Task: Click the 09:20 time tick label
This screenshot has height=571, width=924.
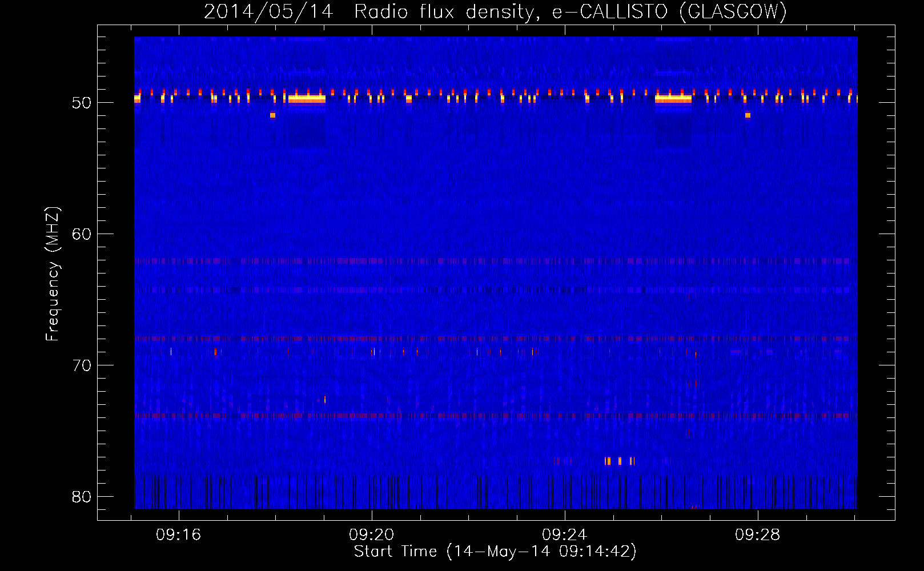Action: coord(372,535)
